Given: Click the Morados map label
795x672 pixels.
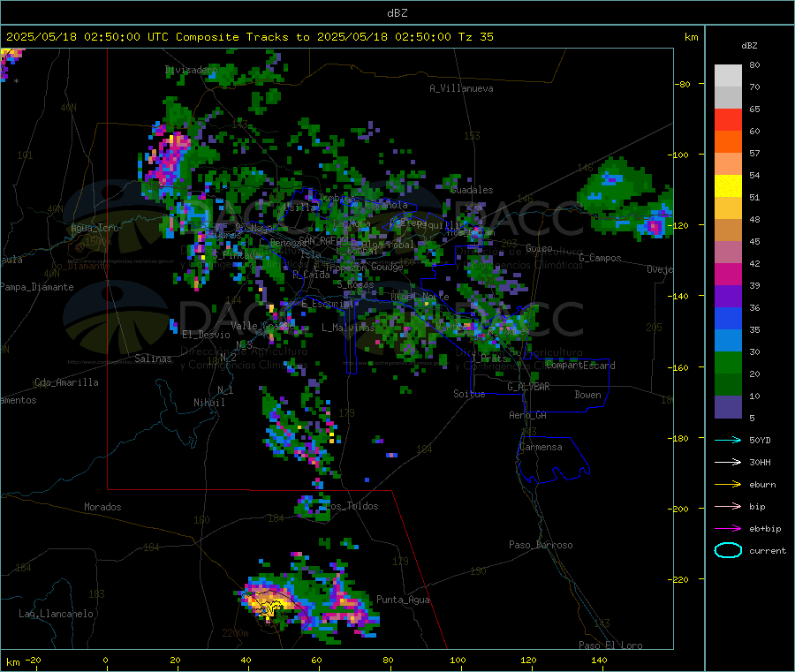Looking at the screenshot, I should (102, 507).
